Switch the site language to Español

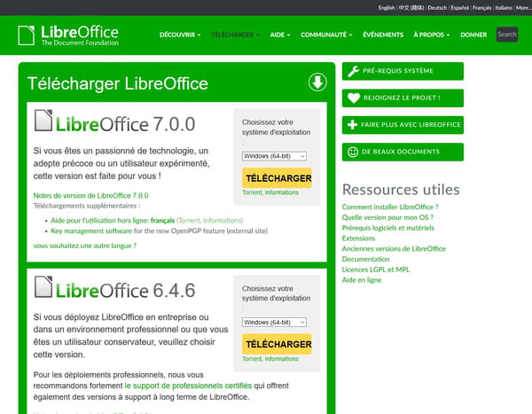pos(459,7)
